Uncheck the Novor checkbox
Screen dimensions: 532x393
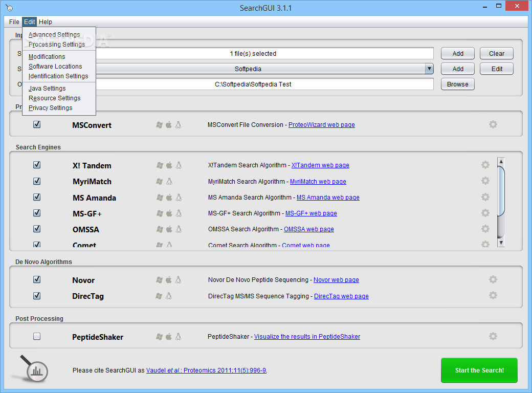pos(37,279)
